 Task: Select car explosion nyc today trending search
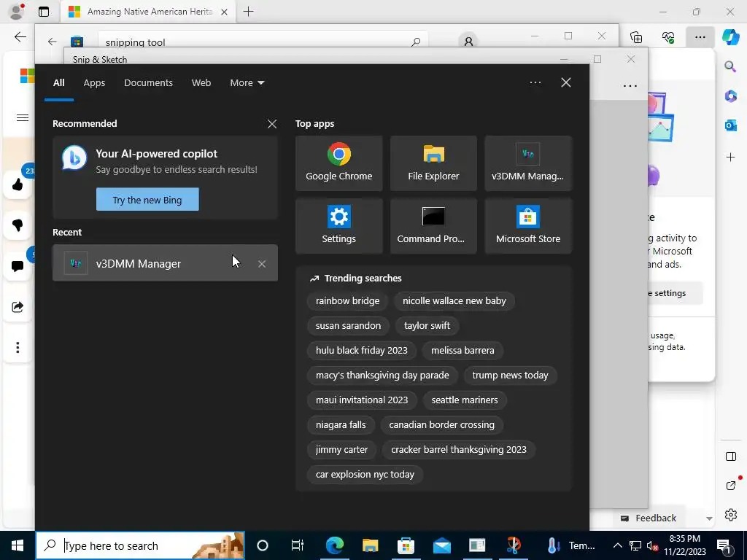[x=365, y=474]
